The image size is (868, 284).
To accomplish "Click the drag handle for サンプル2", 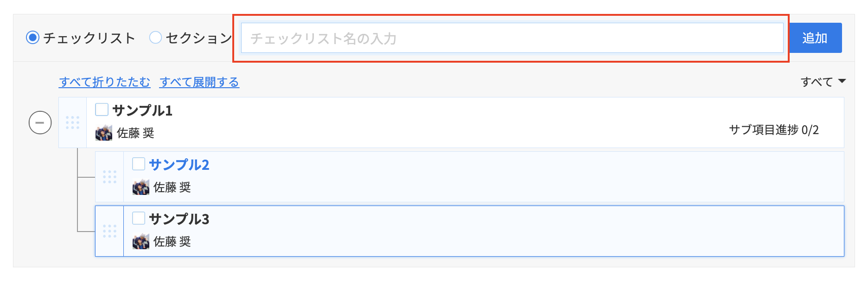I will click(x=109, y=177).
